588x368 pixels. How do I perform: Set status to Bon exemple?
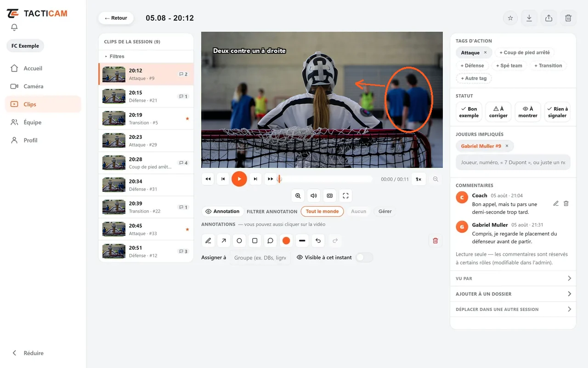pos(469,112)
